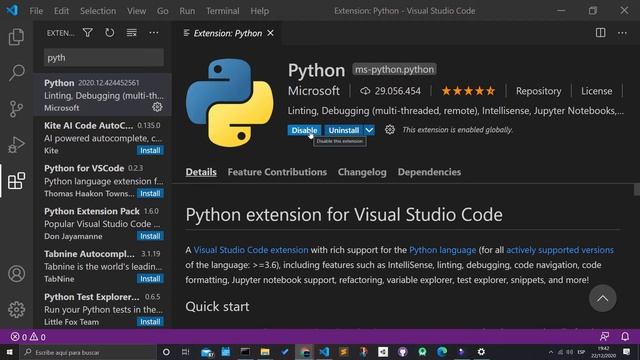Install Python for VSCode extension
640x360 pixels.
pos(150,193)
